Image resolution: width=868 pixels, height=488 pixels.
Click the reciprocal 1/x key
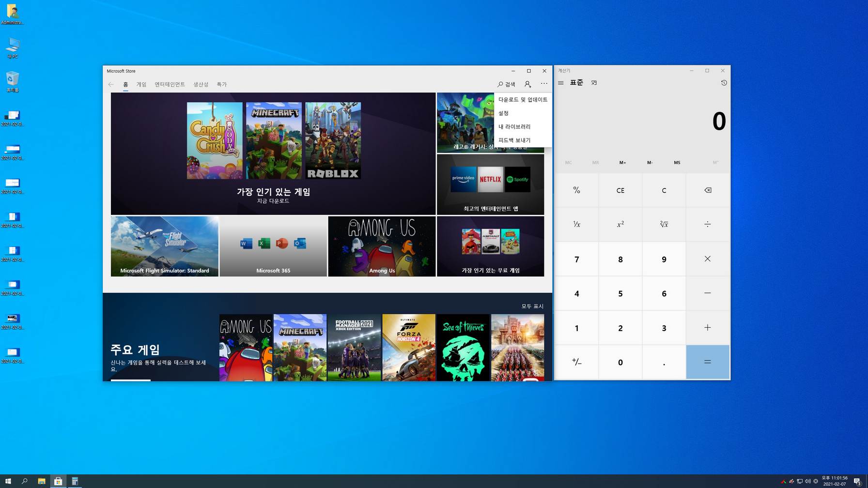[x=576, y=224]
